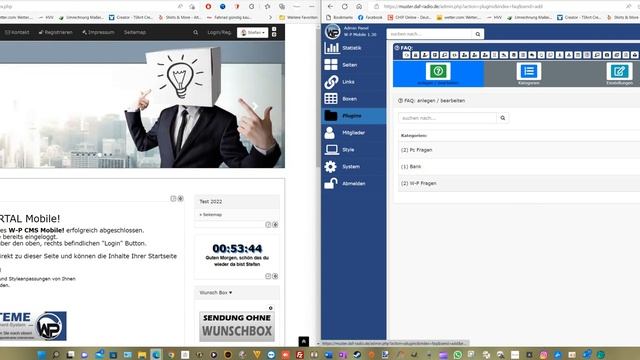Viewport: 640px width, 360px height.
Task: Open Style in admin sidebar
Action: click(348, 150)
